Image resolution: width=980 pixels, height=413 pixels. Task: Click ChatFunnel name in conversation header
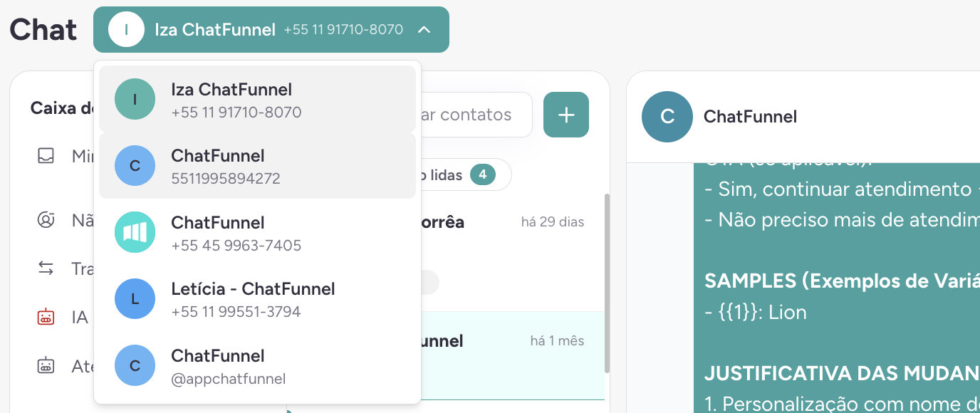click(x=750, y=117)
